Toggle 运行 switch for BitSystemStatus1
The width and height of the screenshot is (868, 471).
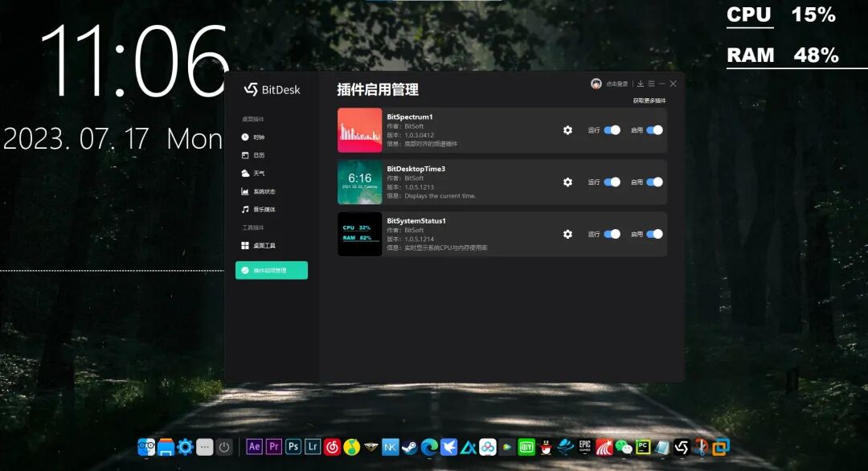tap(612, 234)
